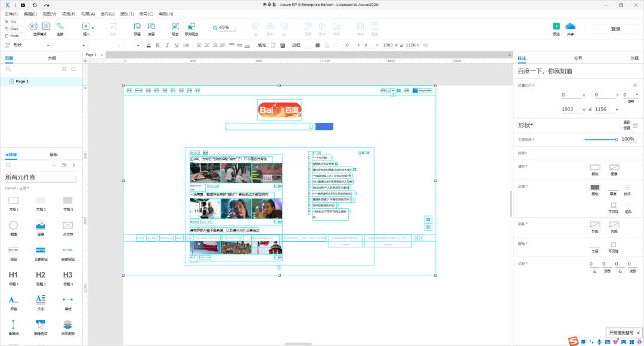Toggle underline text formatting
Image resolution: width=644 pixels, height=346 pixels.
pos(177,45)
